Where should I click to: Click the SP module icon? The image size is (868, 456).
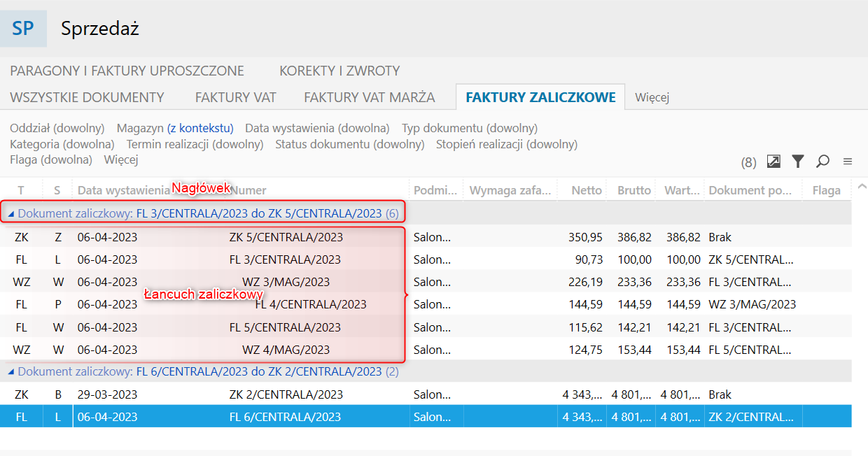tap(23, 29)
